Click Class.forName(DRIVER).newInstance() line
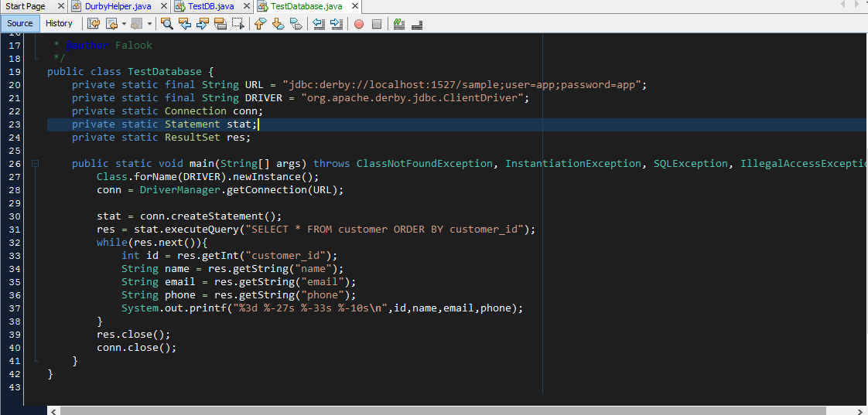Image resolution: width=868 pixels, height=415 pixels. [207, 177]
